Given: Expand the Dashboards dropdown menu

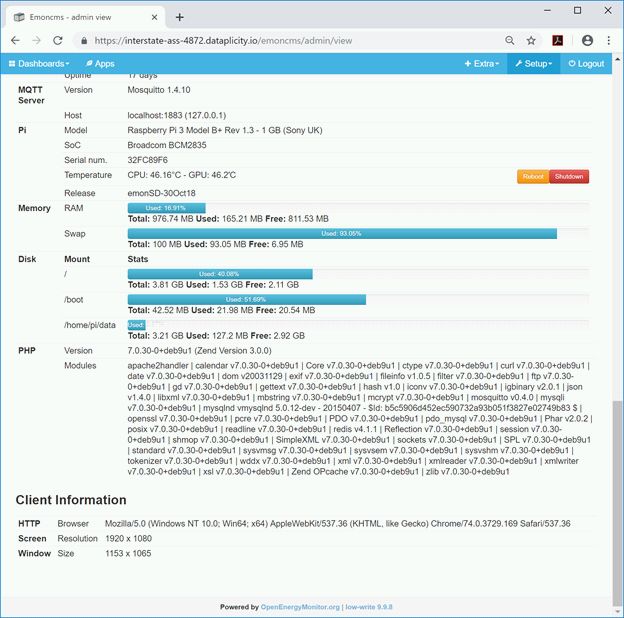Looking at the screenshot, I should [x=39, y=64].
